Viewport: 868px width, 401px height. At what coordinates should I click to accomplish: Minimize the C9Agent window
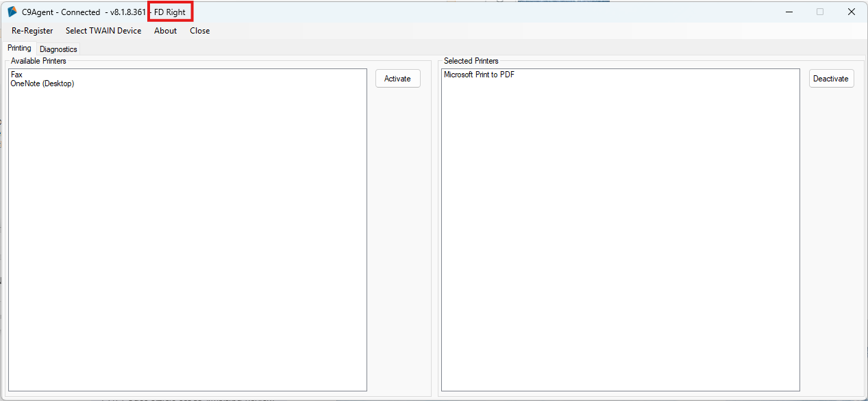(x=788, y=12)
